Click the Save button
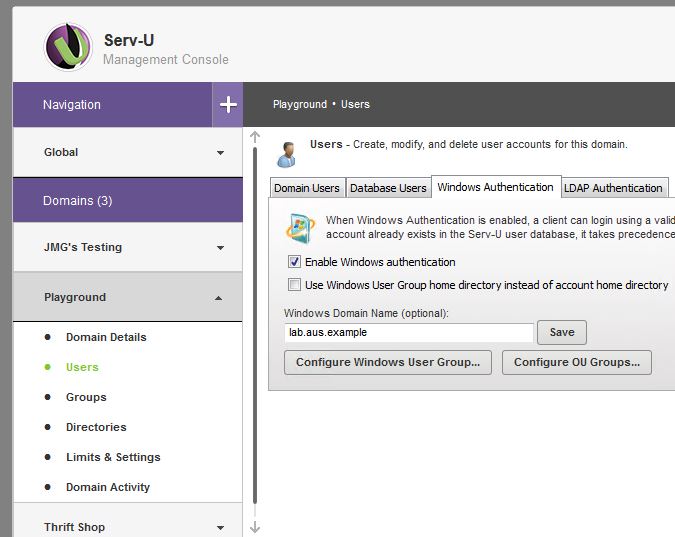This screenshot has height=537, width=675. click(562, 332)
